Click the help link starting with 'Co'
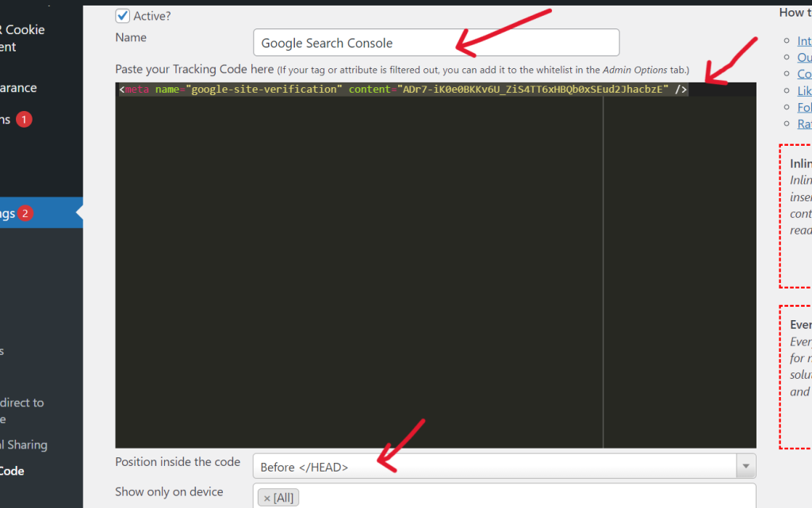Viewport: 812px width, 508px height. 804,74
